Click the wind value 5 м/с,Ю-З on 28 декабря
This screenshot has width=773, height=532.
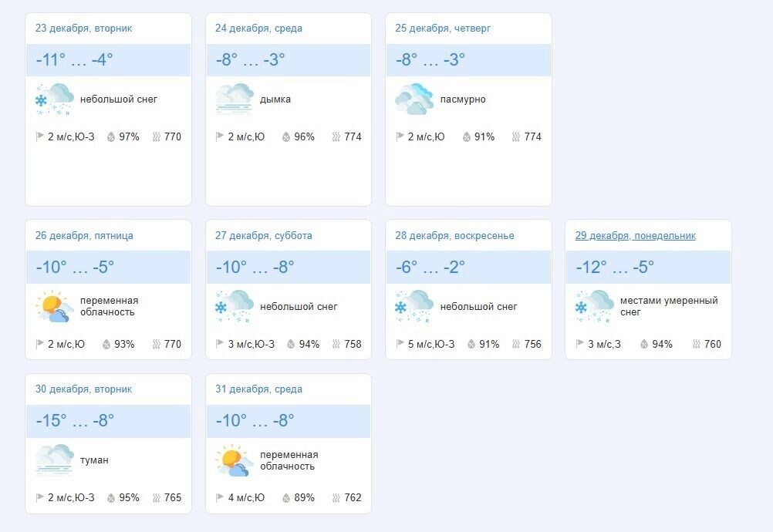(432, 344)
